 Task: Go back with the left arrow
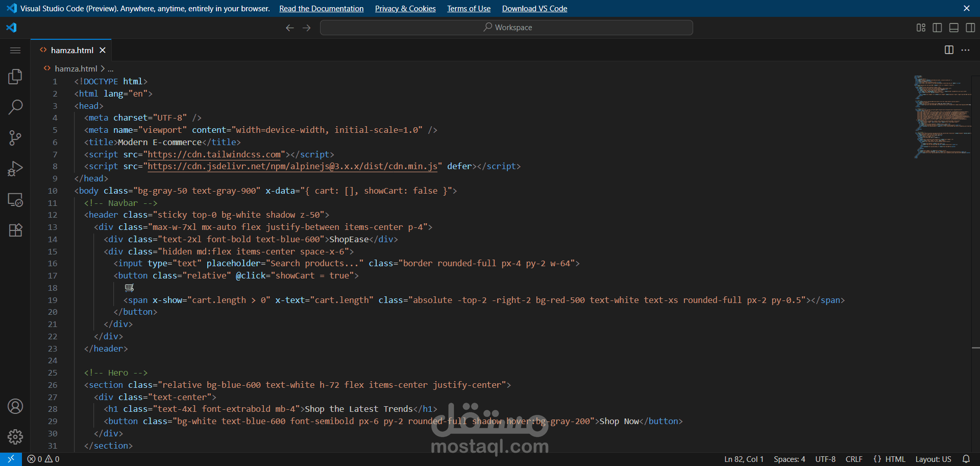pyautogui.click(x=290, y=28)
